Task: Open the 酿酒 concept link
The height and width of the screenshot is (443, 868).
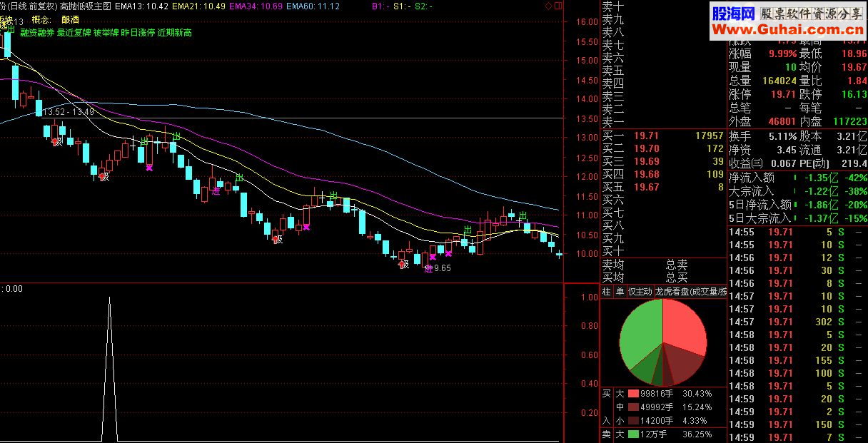Action: click(71, 20)
